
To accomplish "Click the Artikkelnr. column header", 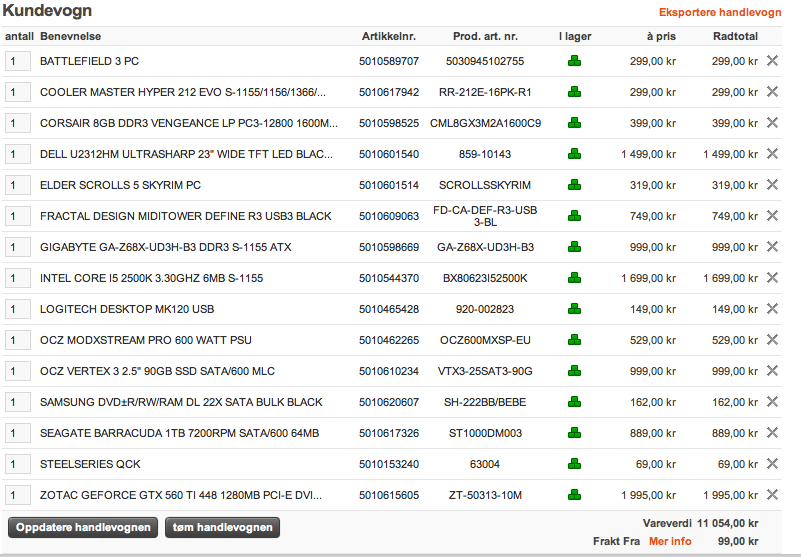I will click(389, 36).
